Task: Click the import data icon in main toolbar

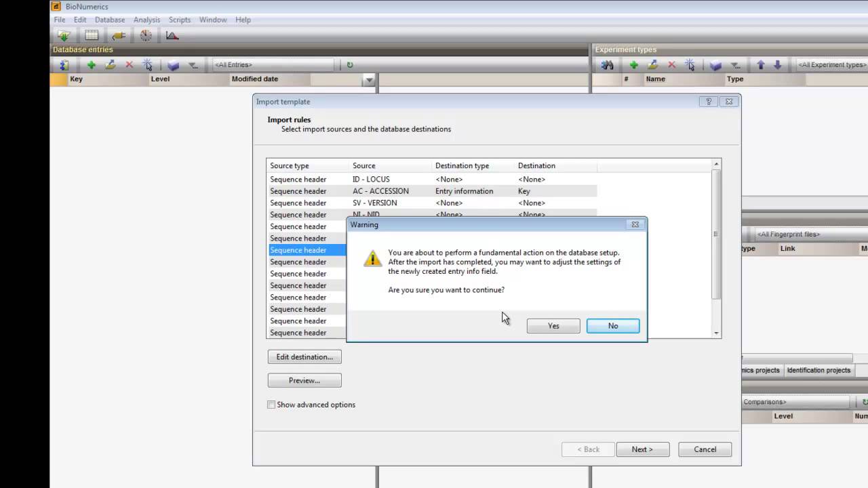Action: point(64,35)
